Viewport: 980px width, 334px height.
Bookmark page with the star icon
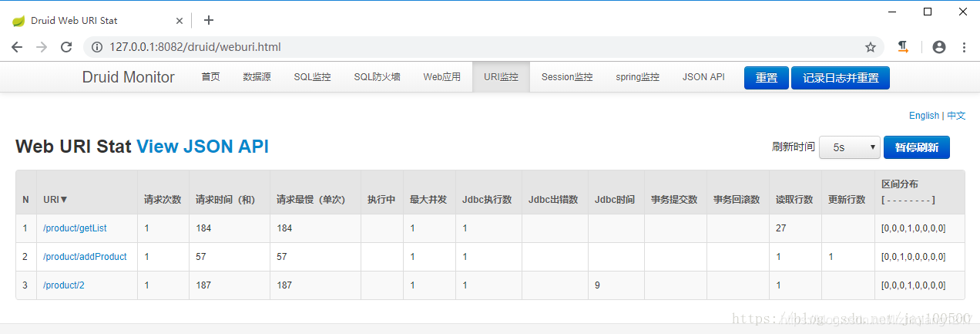coord(871,47)
